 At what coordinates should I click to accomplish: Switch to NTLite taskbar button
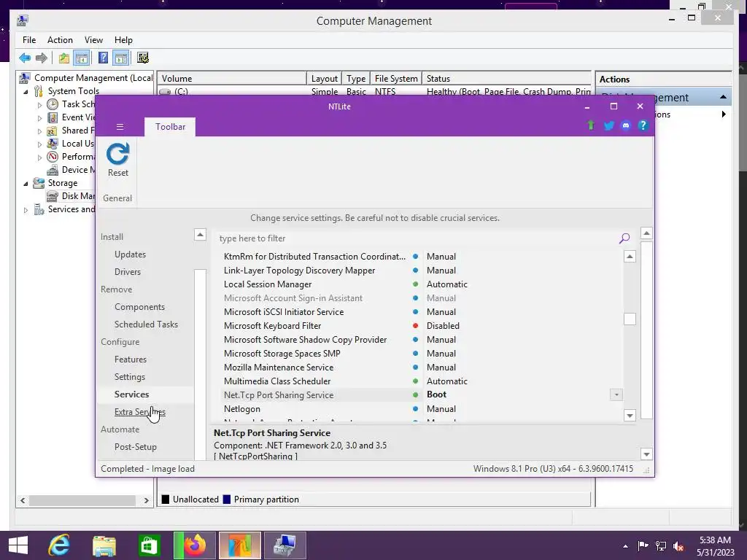[x=239, y=545]
